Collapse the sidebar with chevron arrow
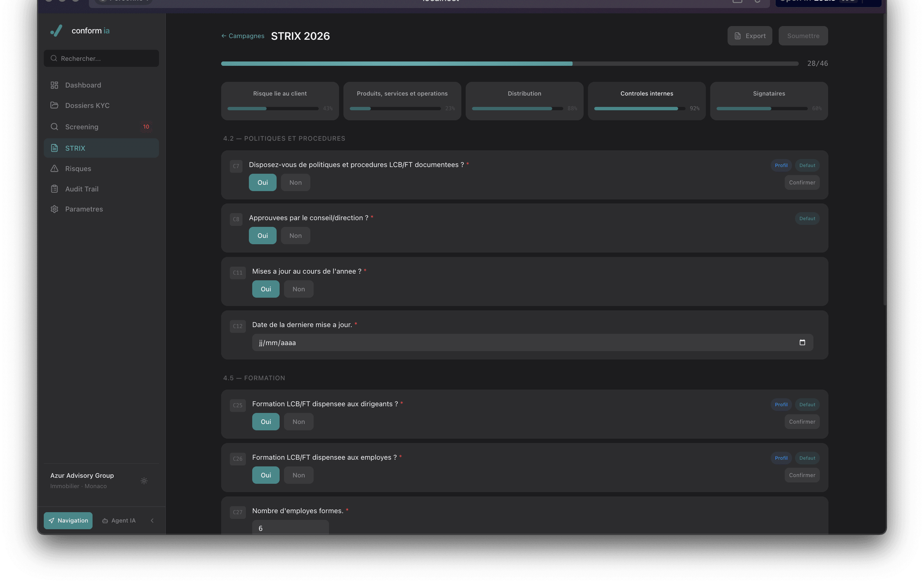 pos(152,521)
